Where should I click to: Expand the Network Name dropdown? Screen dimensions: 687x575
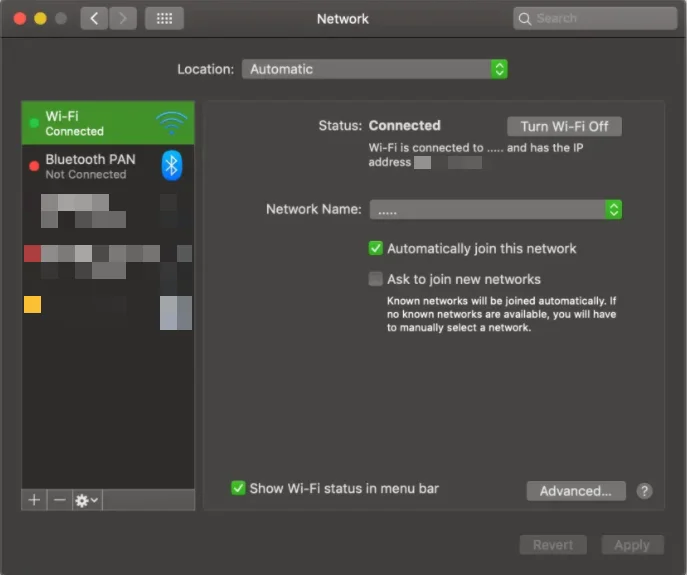(x=496, y=209)
